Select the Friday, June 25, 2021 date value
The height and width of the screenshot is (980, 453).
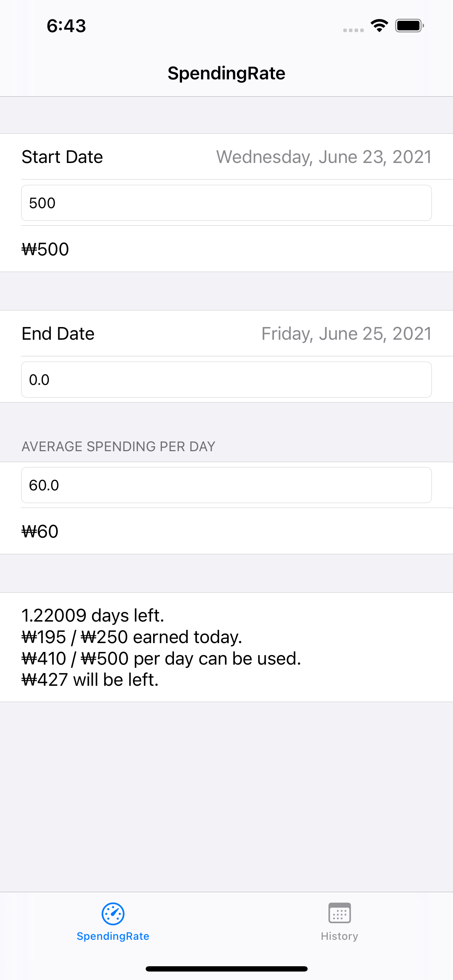[x=346, y=334]
